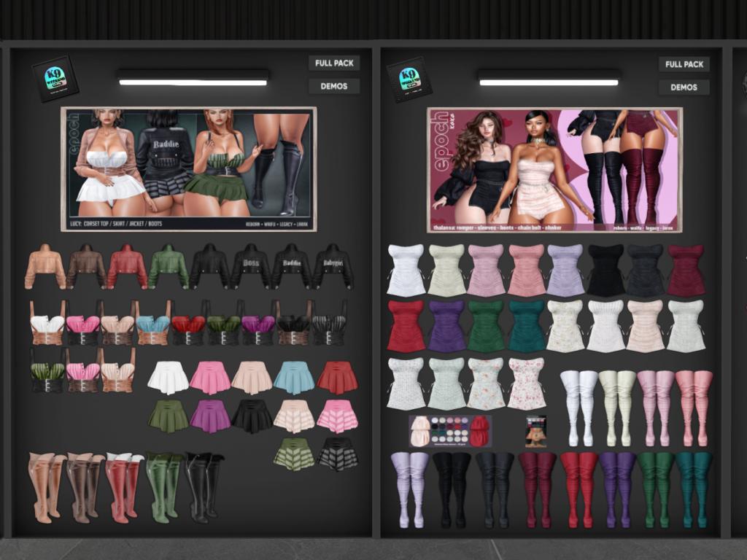Select the solid purple skirt
Viewport: 747px width, 560px height.
pos(209,416)
